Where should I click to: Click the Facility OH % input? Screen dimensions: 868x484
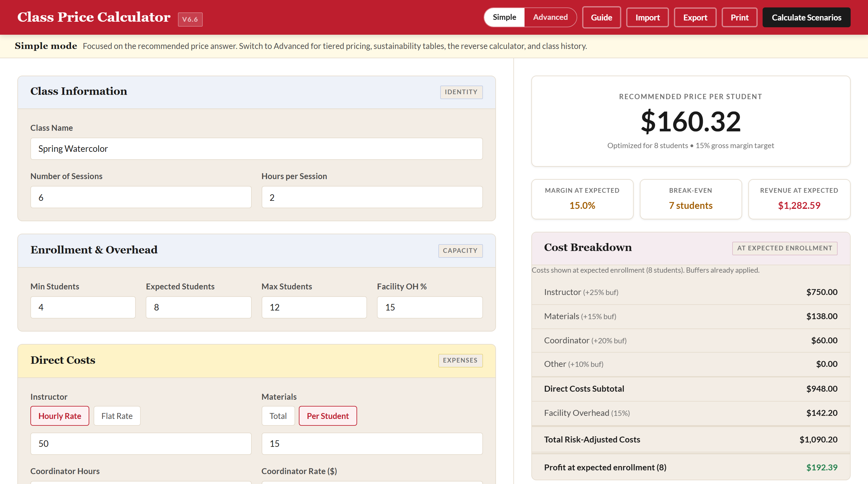tap(430, 307)
